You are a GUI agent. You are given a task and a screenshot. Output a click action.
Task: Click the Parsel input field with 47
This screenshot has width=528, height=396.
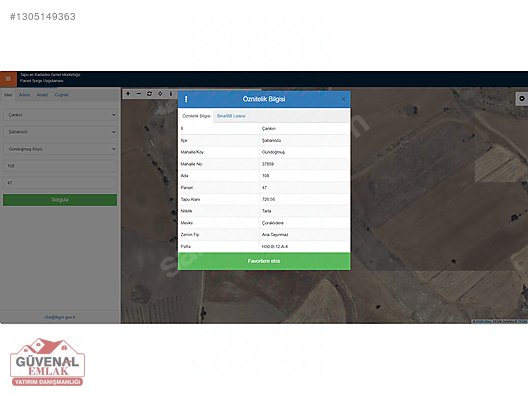point(60,183)
